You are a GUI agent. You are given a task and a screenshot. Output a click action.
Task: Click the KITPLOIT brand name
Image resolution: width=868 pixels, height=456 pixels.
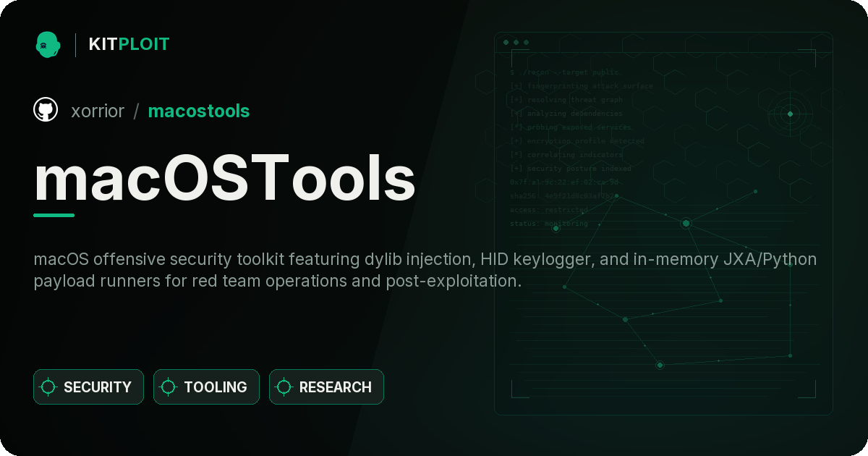(129, 44)
